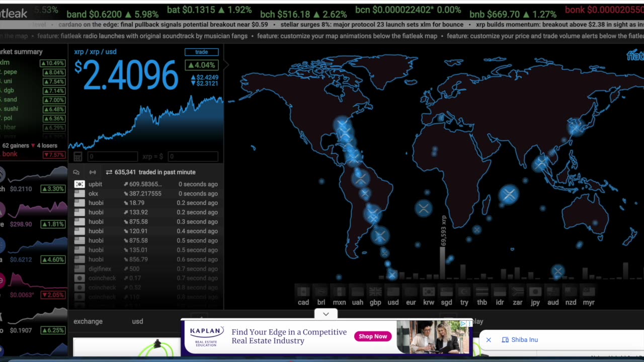Open the calculator icon below the chart
This screenshot has height=362, width=644.
[x=78, y=156]
